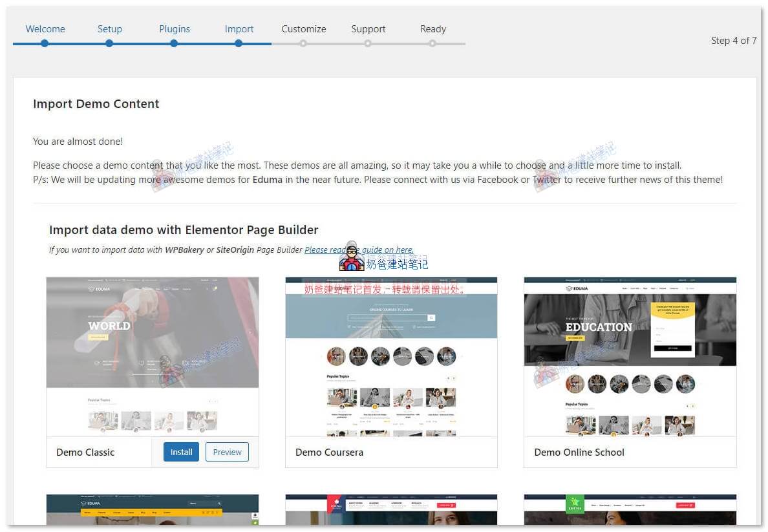Select the Welcome wizard step
768x532 pixels.
coord(45,29)
